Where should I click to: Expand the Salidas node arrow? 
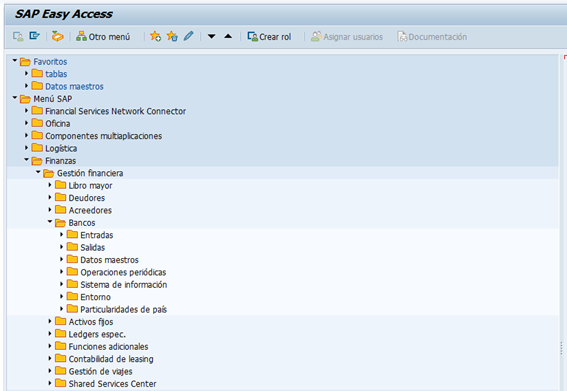[61, 247]
